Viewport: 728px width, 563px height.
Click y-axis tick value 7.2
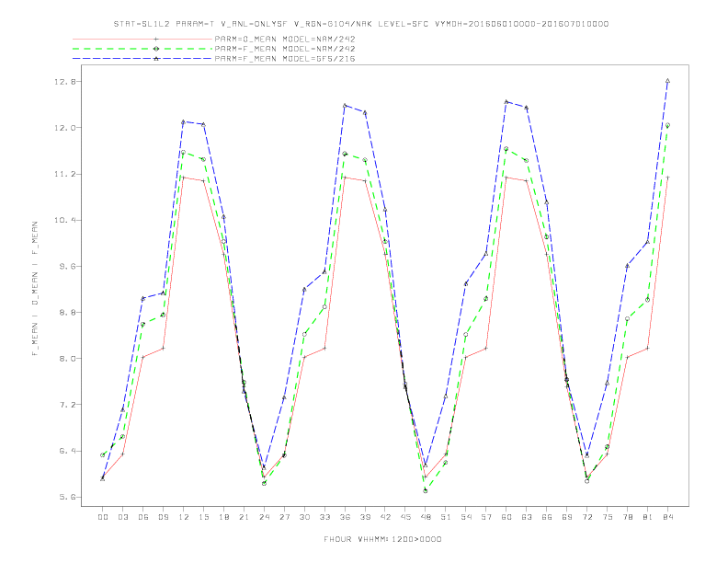click(x=67, y=405)
